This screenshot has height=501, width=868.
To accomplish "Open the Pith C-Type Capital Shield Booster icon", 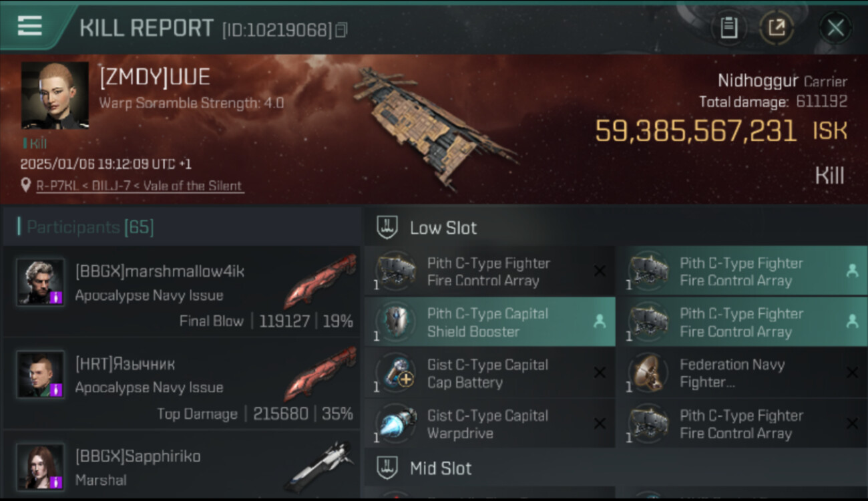I will [396, 322].
